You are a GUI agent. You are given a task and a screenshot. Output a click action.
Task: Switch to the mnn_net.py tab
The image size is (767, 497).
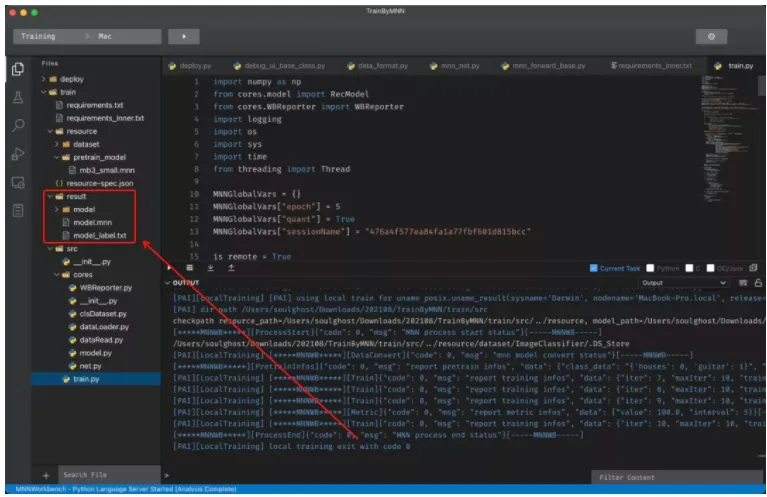point(454,66)
